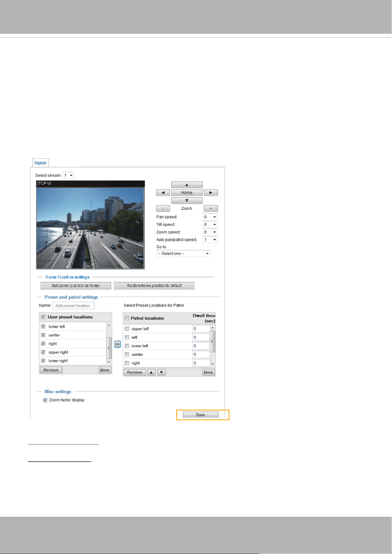The width and height of the screenshot is (392, 554).
Task: Check the center patrol location
Action: (127, 355)
